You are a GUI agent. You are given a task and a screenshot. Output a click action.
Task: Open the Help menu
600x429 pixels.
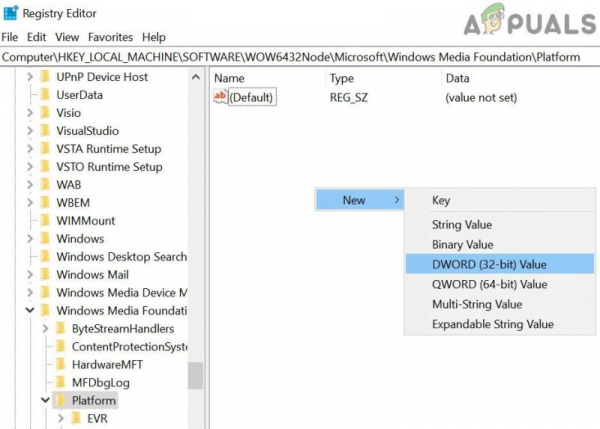click(154, 37)
